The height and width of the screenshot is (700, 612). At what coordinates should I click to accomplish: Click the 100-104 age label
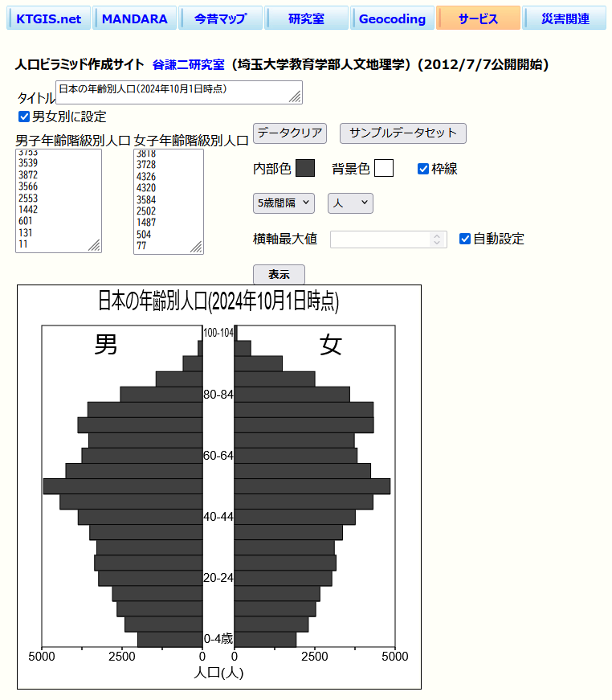point(218,333)
